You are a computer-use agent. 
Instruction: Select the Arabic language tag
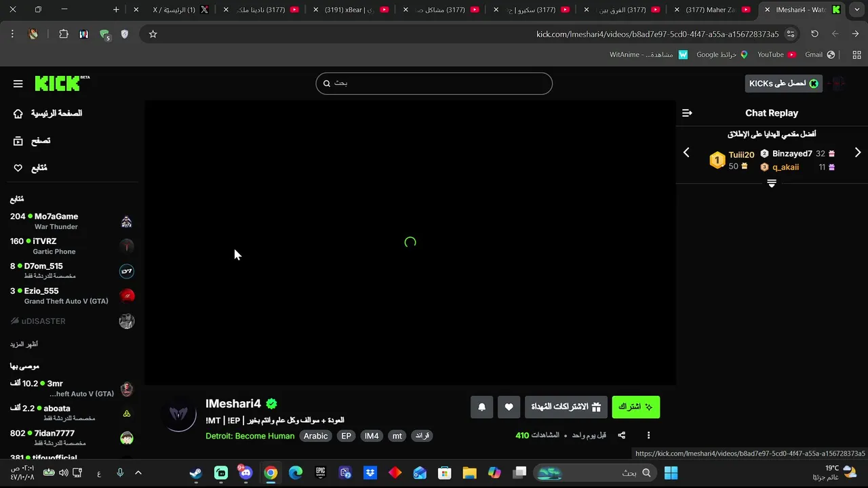click(315, 436)
